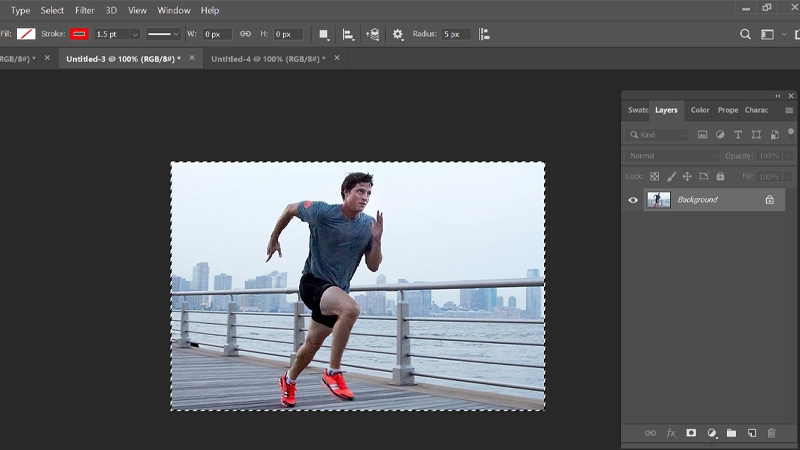Image resolution: width=800 pixels, height=450 pixels.
Task: Open the Layers panel flyout menu
Action: [789, 110]
